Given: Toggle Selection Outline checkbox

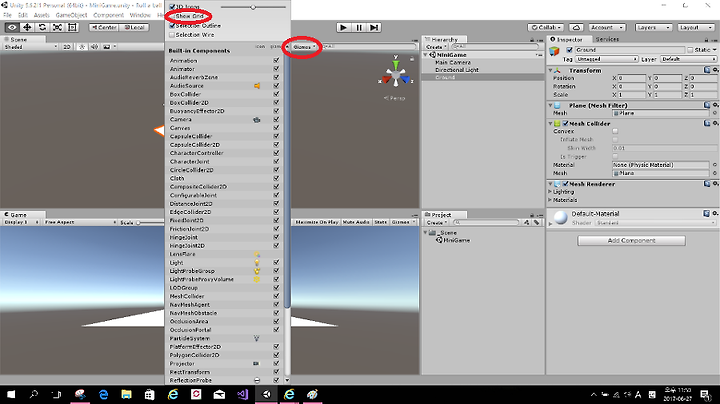Looking at the screenshot, I should pyautogui.click(x=172, y=26).
